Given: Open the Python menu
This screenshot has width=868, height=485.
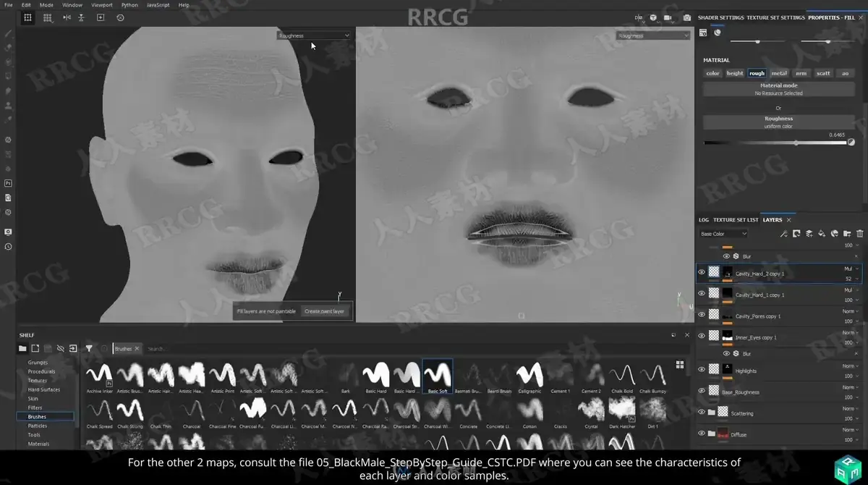Looking at the screenshot, I should tap(129, 4).
